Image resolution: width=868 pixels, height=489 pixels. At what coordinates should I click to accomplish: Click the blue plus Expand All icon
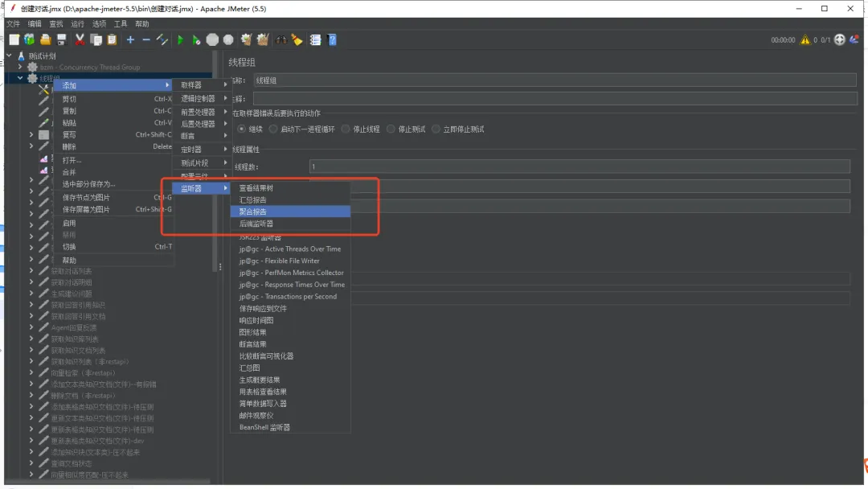pyautogui.click(x=130, y=39)
